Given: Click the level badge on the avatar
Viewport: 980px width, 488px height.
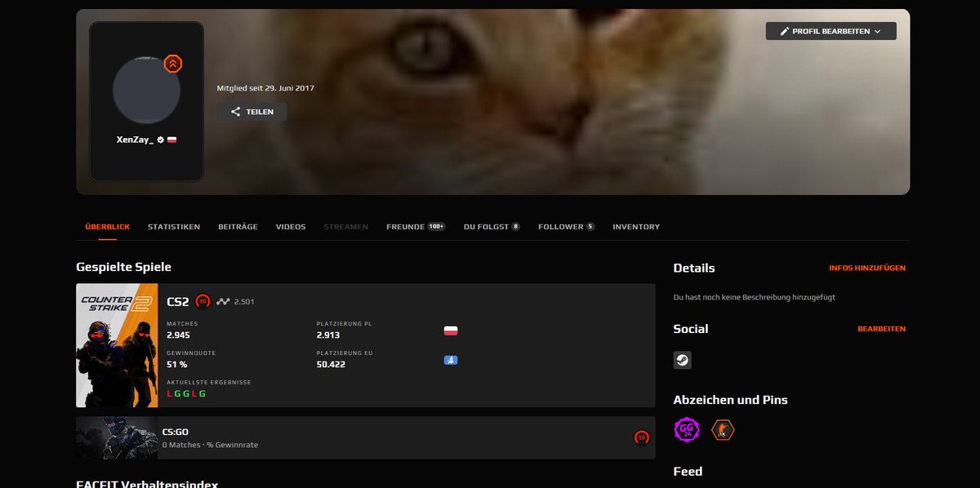Looking at the screenshot, I should (172, 63).
